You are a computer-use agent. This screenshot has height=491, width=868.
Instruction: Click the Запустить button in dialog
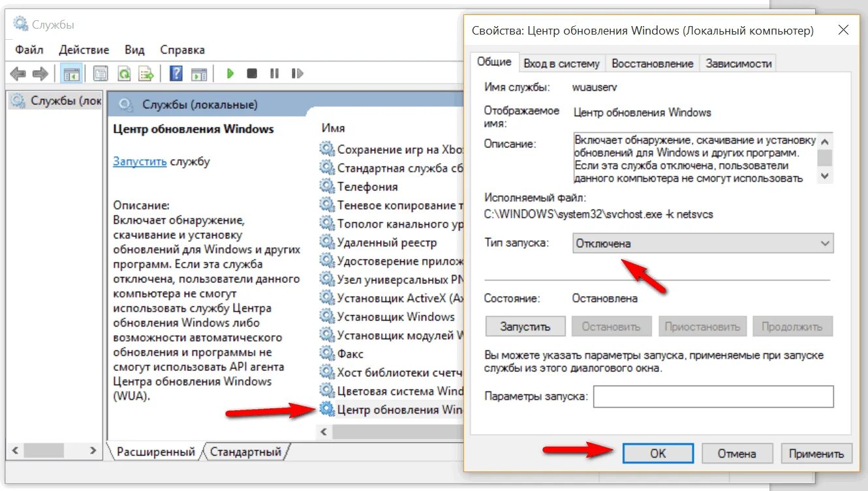(x=525, y=326)
